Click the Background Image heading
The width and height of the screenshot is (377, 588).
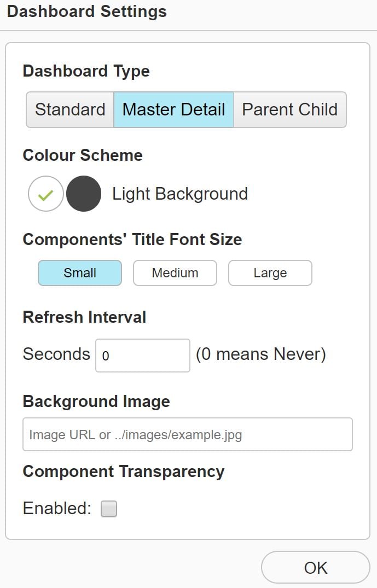[x=96, y=401]
